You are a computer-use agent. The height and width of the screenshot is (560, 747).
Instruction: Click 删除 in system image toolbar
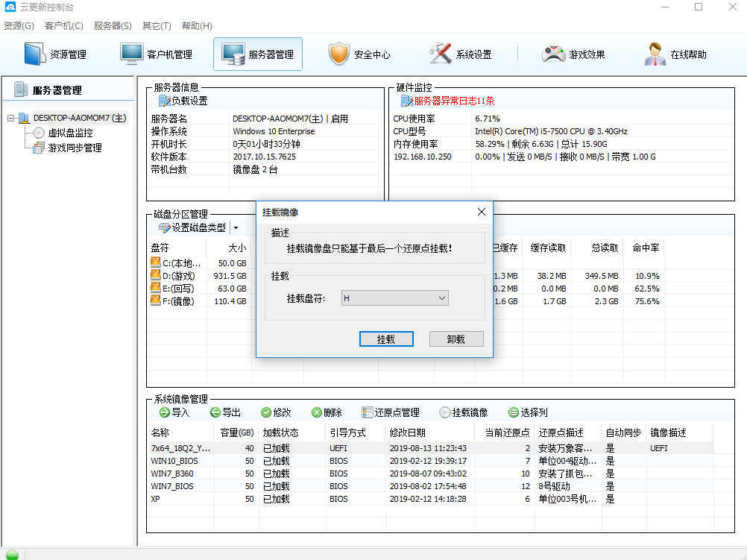(327, 412)
